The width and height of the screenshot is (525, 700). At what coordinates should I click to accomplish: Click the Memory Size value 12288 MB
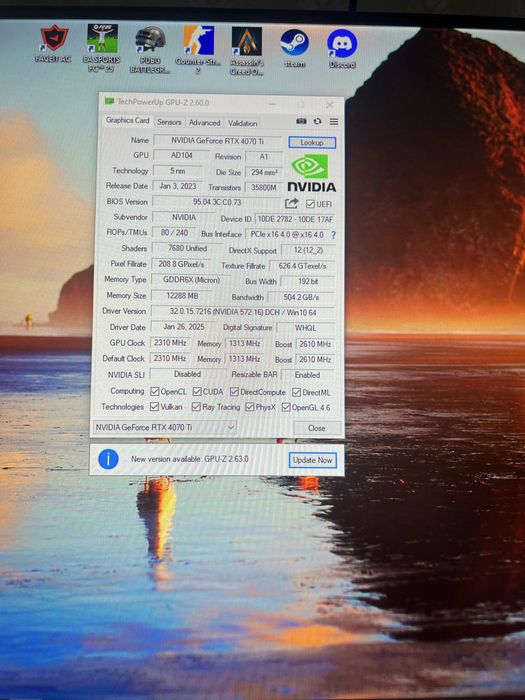coord(182,296)
